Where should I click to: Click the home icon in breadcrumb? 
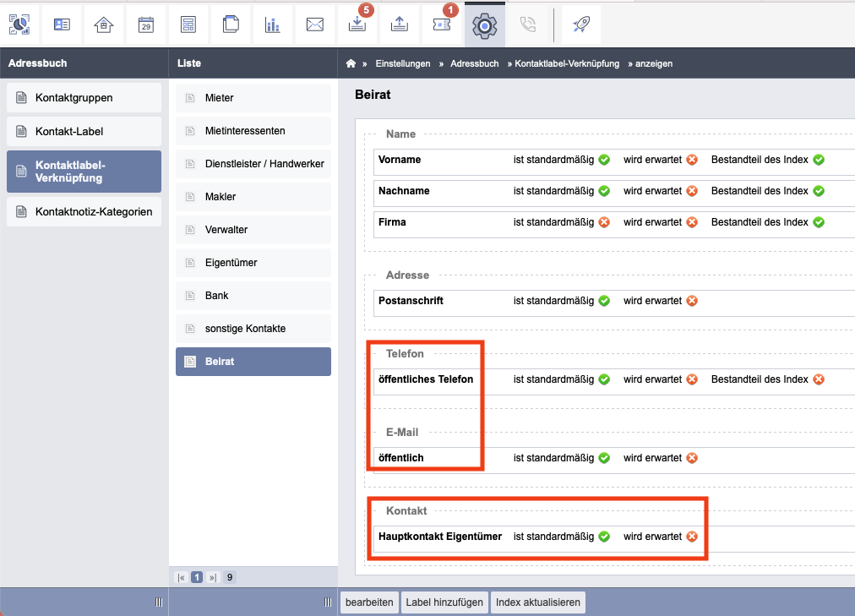click(351, 63)
